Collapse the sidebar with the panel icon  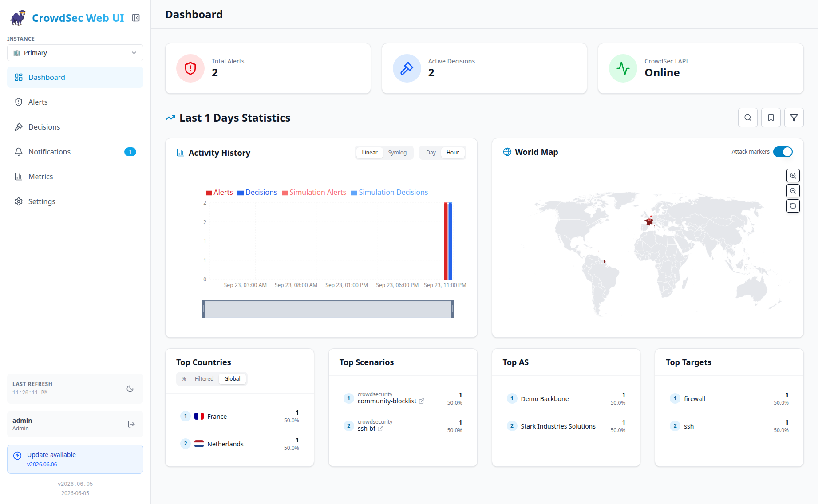point(136,18)
